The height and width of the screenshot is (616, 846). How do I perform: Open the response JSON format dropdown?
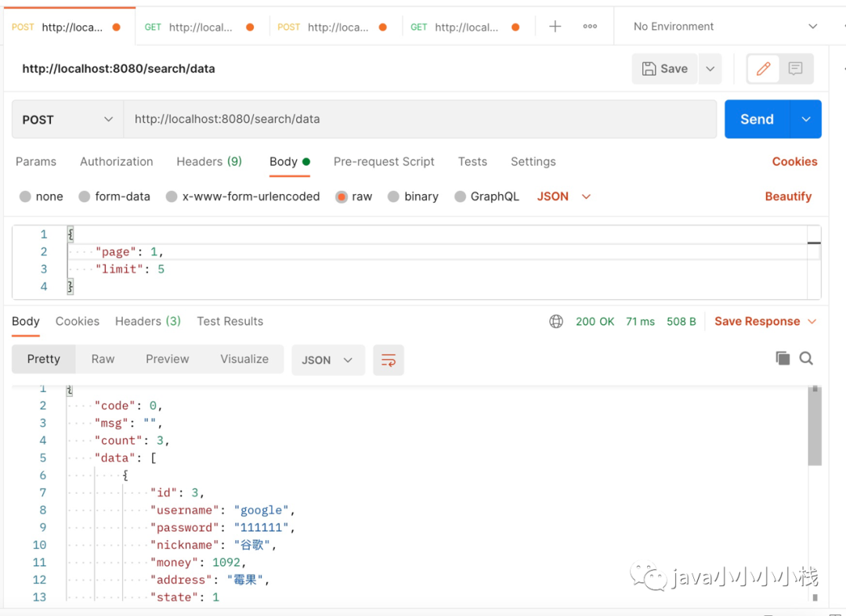pyautogui.click(x=328, y=359)
